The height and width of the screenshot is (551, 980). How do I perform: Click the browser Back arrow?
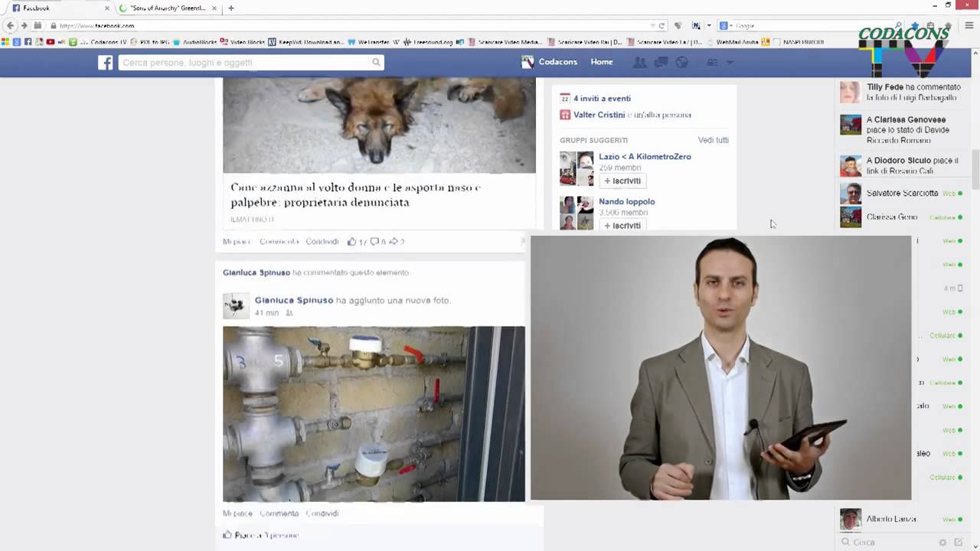10,25
